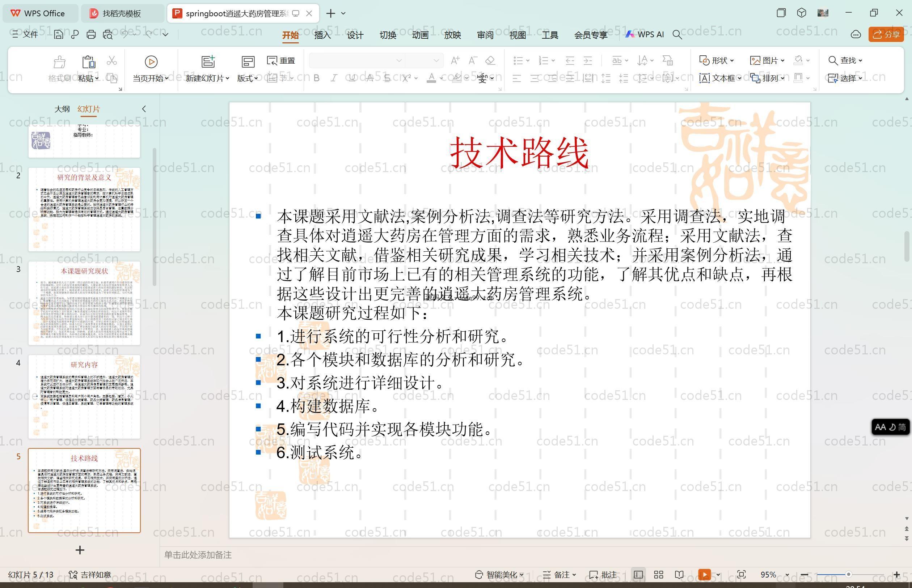Click the Text Box (文本框) button

coord(720,78)
